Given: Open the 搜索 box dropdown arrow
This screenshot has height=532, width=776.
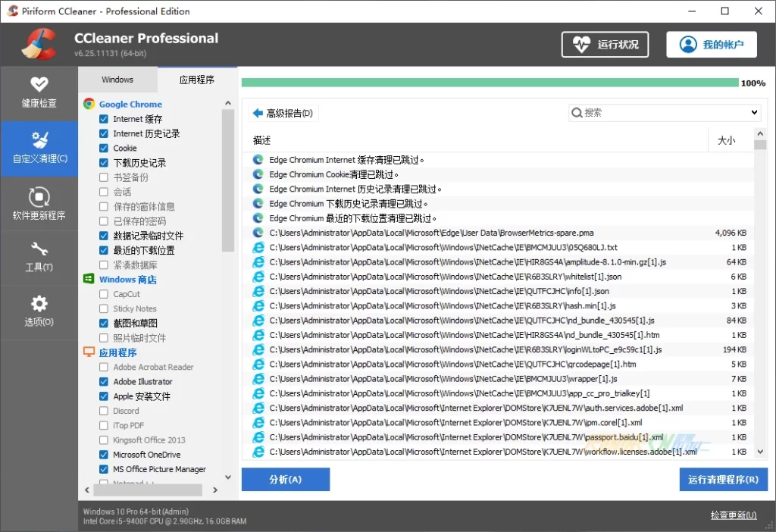Looking at the screenshot, I should click(x=754, y=112).
